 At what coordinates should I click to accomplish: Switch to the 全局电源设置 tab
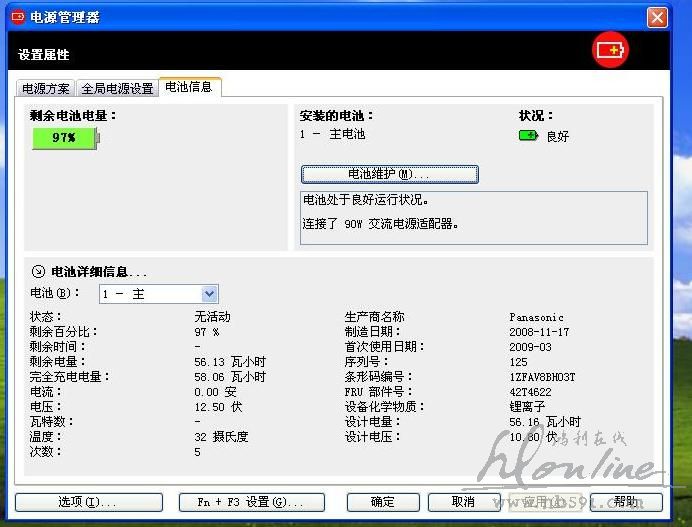(x=117, y=88)
